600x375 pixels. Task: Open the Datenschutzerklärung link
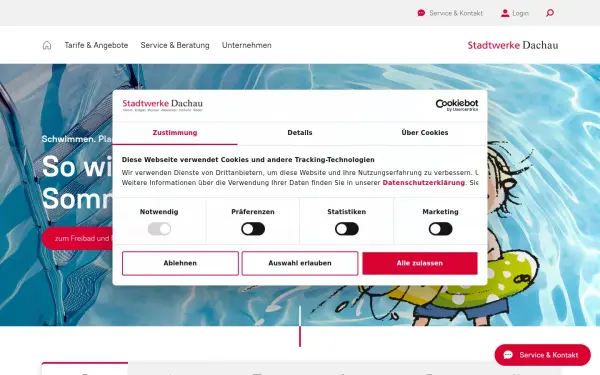[x=424, y=183]
